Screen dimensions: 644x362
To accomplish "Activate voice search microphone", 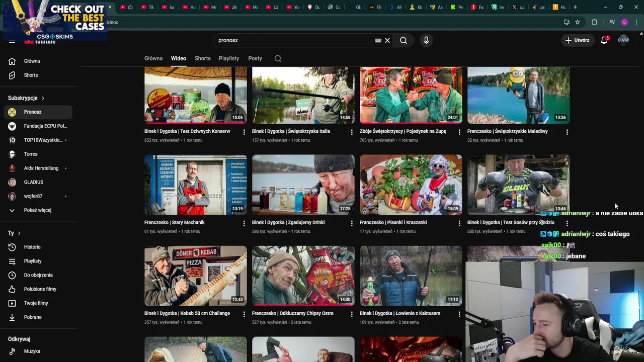I will pos(426,40).
